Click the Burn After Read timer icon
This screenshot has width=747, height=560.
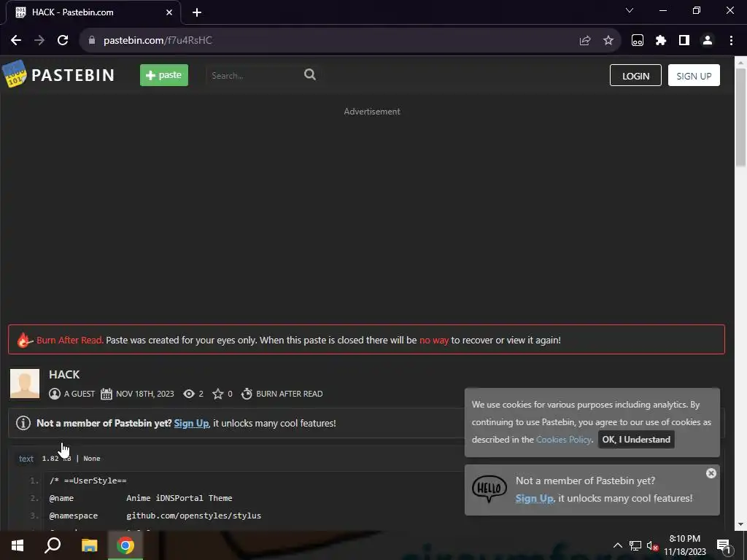pos(247,394)
